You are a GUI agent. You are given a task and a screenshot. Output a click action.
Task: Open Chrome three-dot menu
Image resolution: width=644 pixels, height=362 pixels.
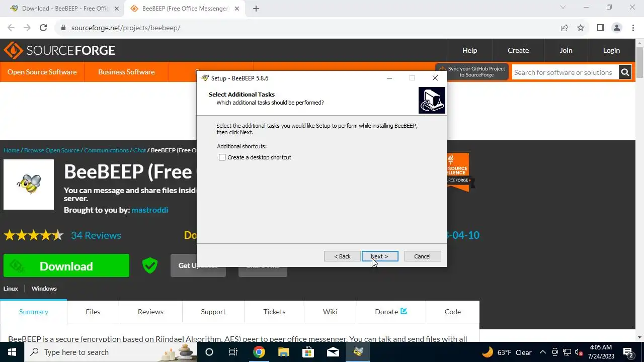[633, 28]
